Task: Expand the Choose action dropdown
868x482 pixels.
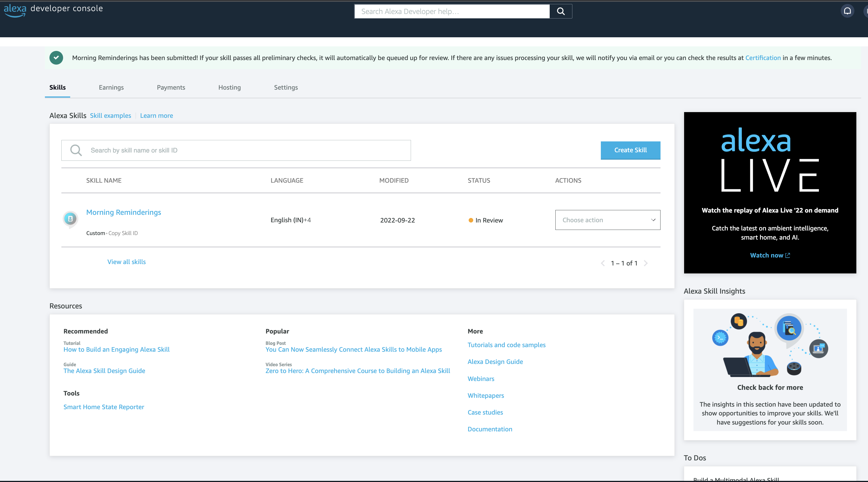Action: [x=608, y=220]
